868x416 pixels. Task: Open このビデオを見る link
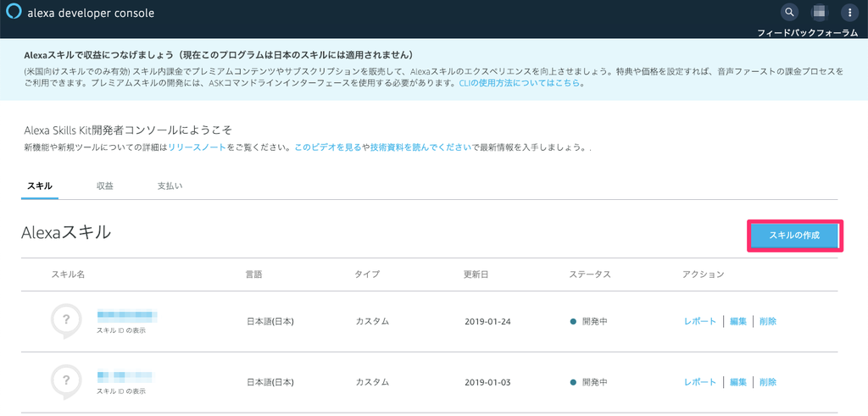click(328, 148)
